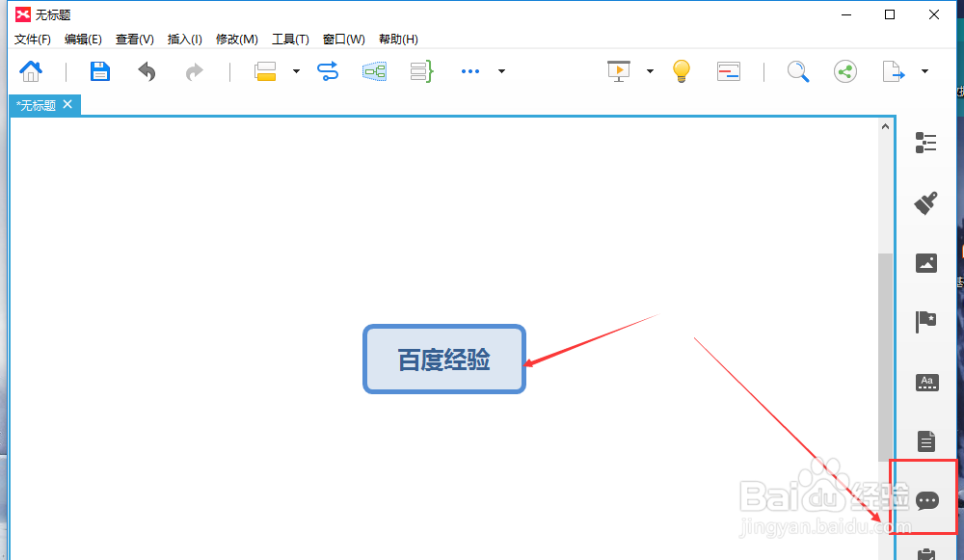The image size is (964, 560).
Task: Export the mind map file
Action: 894,71
